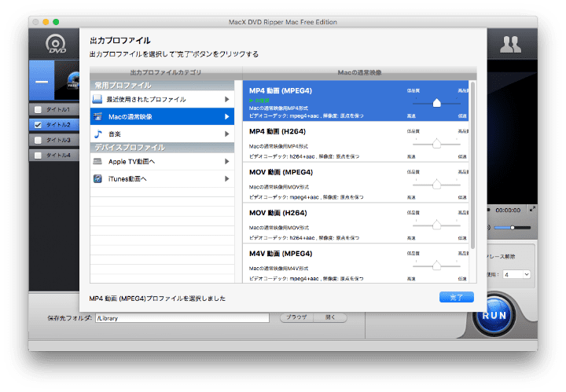Click the 00:00:00 preview time display
This screenshot has width=566, height=392.
(x=508, y=211)
